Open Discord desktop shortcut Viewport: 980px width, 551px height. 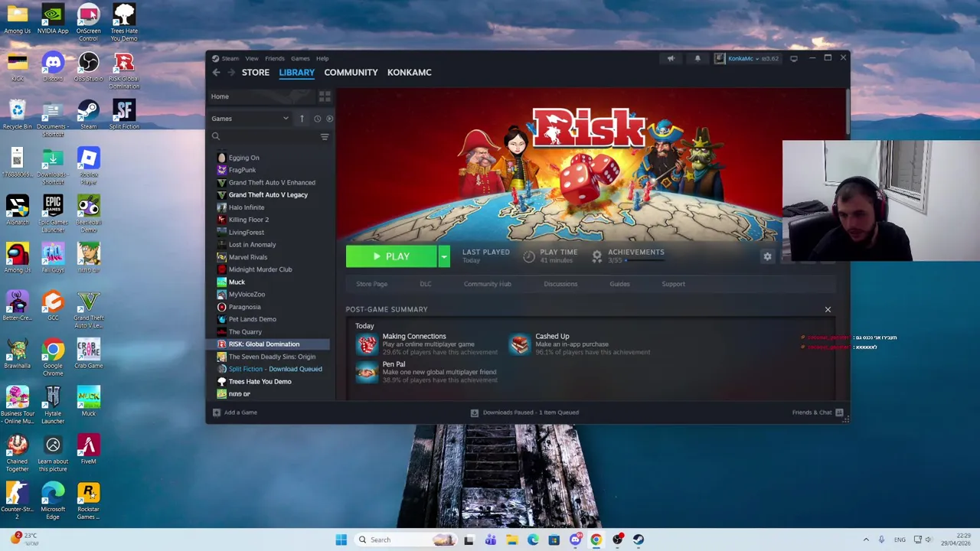click(x=53, y=67)
